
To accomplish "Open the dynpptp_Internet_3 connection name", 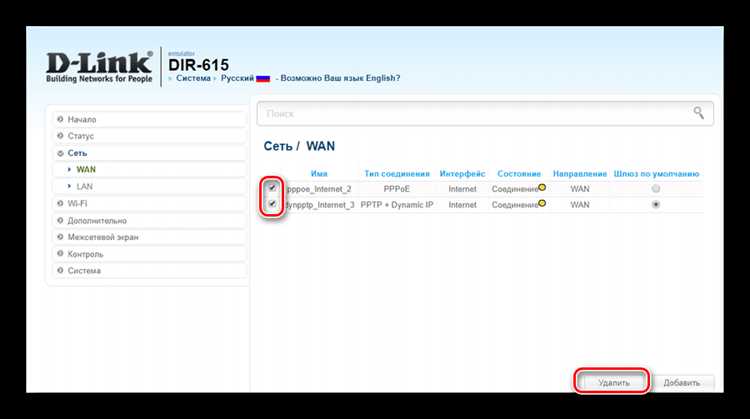I will click(x=320, y=205).
